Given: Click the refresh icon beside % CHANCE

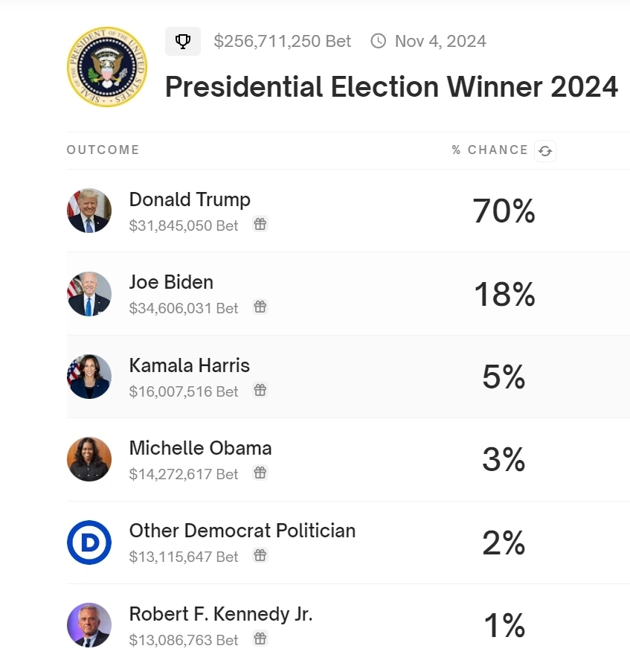Looking at the screenshot, I should 545,151.
